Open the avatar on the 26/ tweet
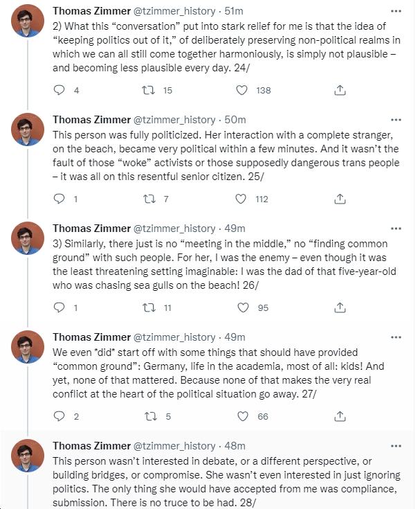Image resolution: width=420 pixels, height=509 pixels. 28,238
